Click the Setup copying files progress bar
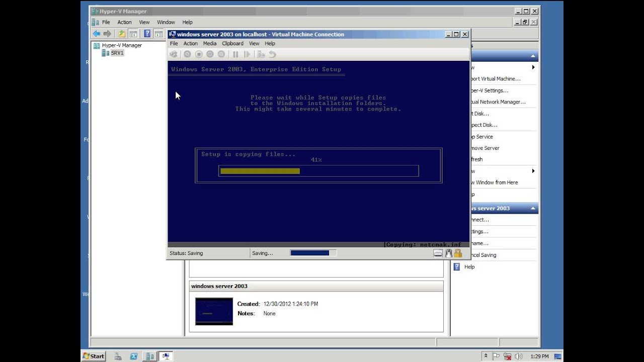Viewport: 644px width, 362px height. pyautogui.click(x=318, y=171)
